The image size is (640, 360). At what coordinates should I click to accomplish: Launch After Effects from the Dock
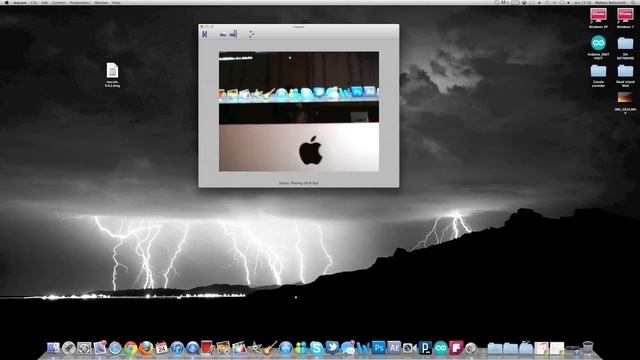click(x=394, y=348)
